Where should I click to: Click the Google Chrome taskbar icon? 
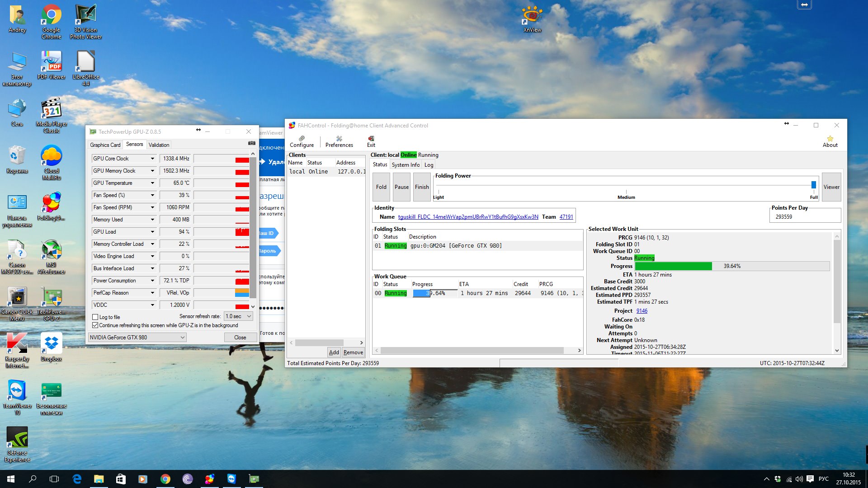tap(165, 479)
